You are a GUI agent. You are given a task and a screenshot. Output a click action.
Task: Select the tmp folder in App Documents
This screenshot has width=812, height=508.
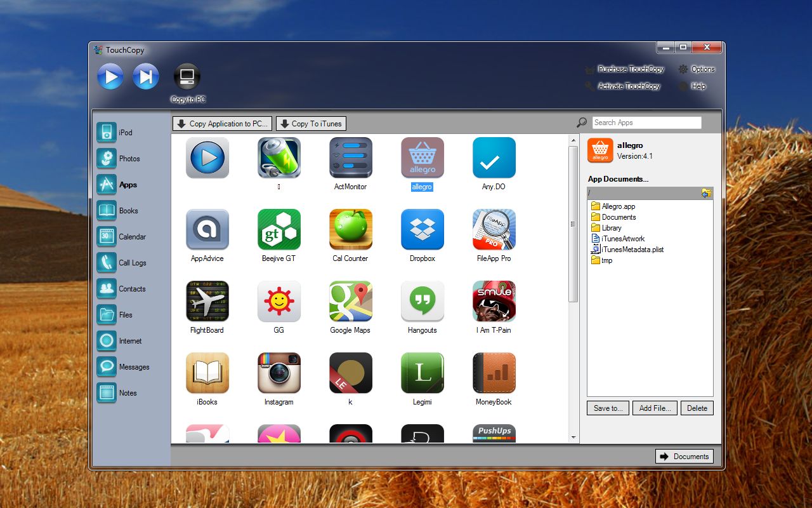point(602,260)
